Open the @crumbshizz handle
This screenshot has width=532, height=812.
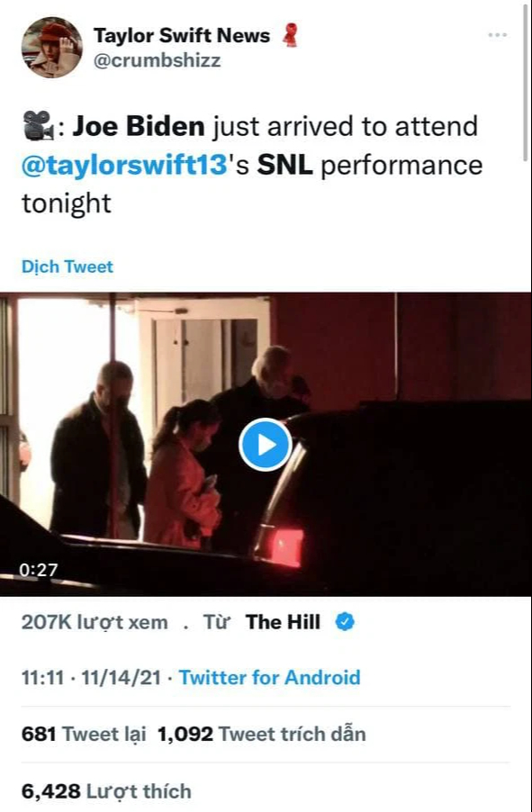[x=157, y=60]
